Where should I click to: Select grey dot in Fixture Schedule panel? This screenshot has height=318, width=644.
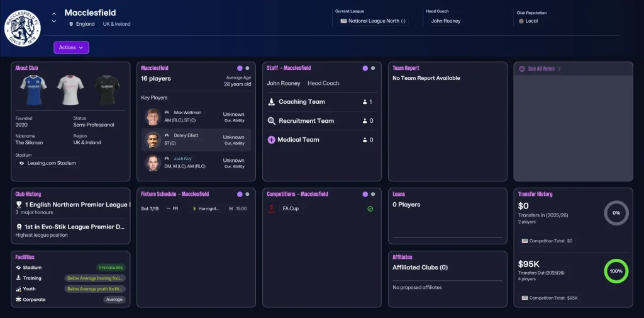(x=247, y=194)
